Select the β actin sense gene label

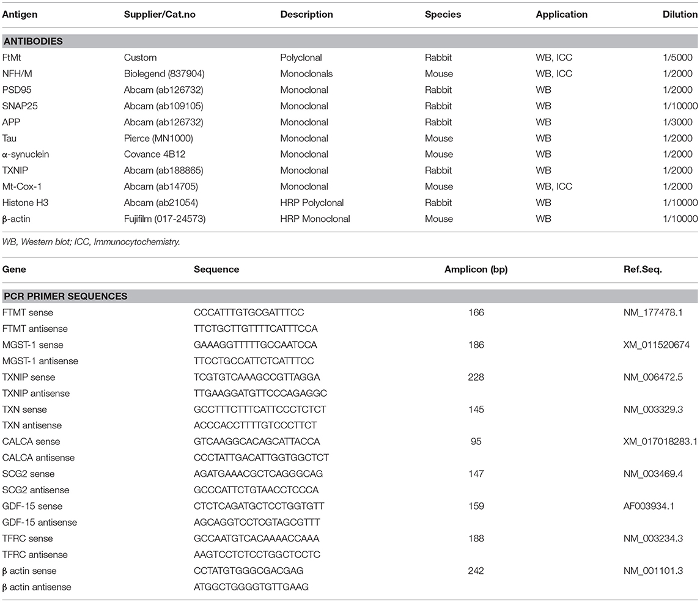[29, 571]
